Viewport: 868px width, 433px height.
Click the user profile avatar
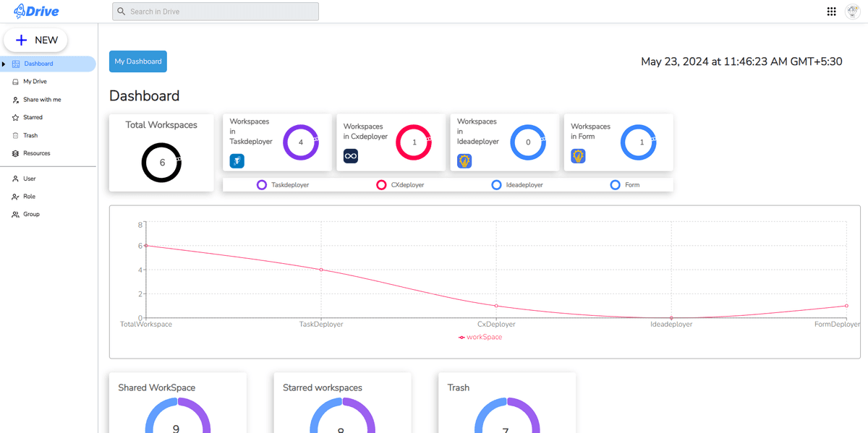(852, 12)
